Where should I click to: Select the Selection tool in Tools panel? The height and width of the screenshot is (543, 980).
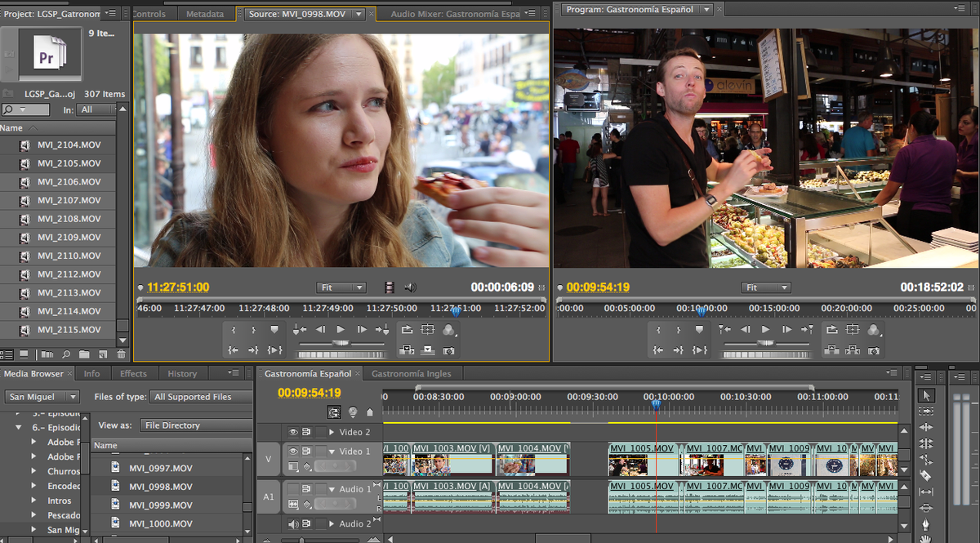click(926, 396)
